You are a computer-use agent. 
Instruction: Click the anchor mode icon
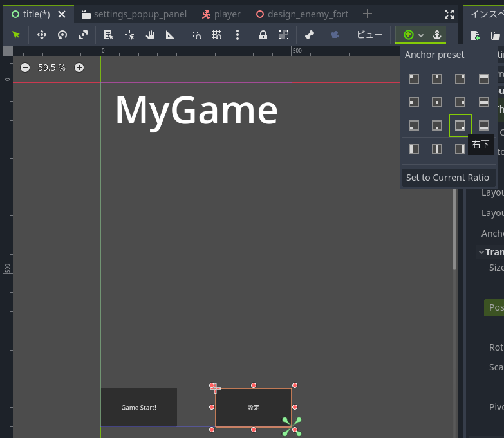[437, 35]
